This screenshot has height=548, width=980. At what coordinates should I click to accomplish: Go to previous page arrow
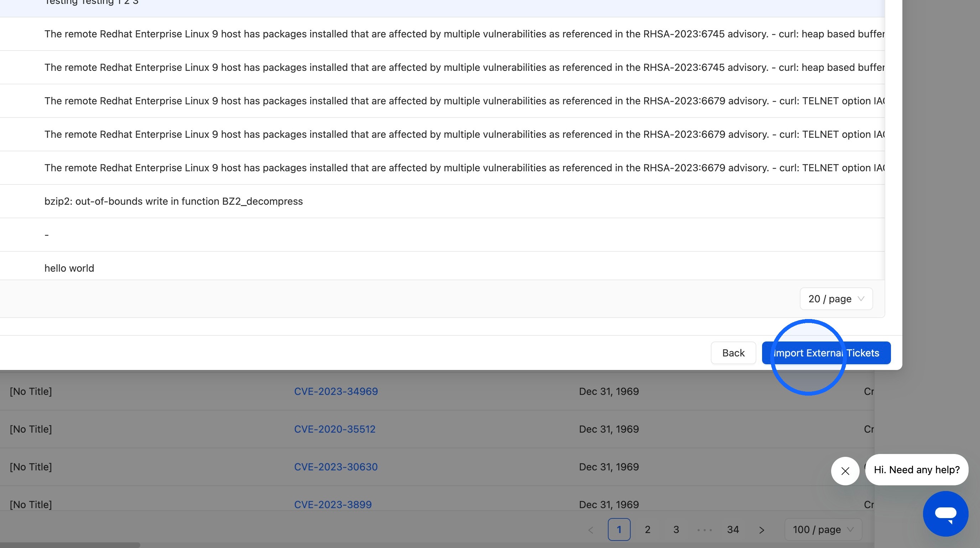[x=591, y=530]
